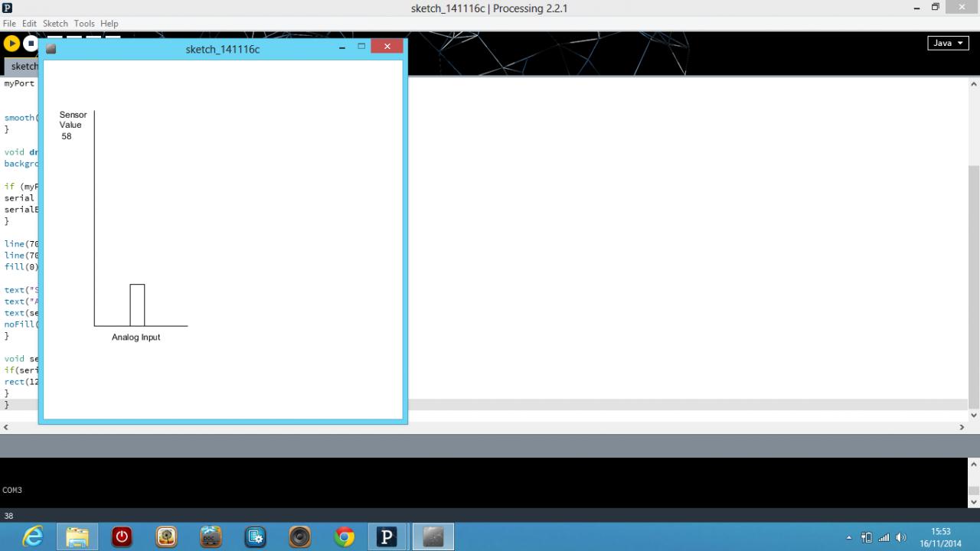Click the bar in the sensor graph

[137, 305]
